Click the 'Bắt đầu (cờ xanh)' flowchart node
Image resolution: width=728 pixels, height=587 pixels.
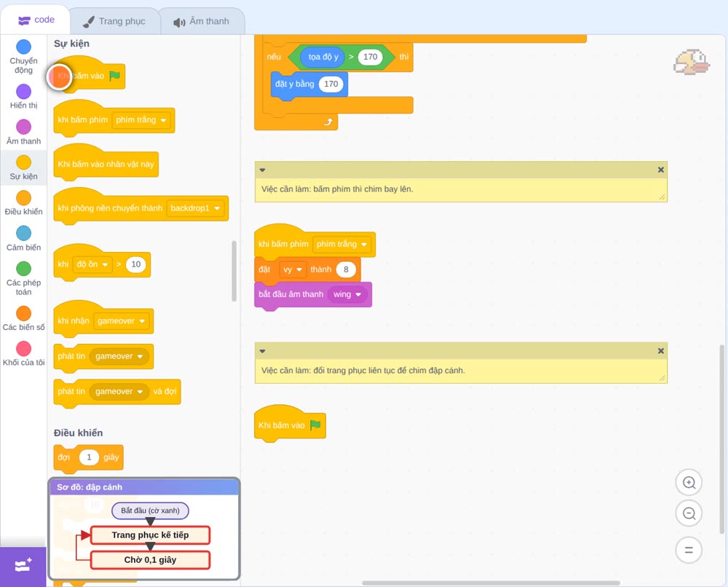click(150, 511)
